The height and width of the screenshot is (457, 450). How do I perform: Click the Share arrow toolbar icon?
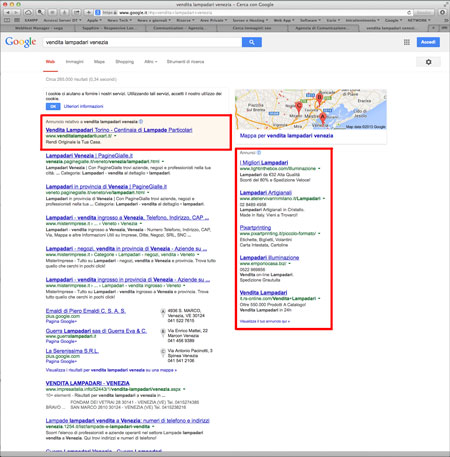pos(77,12)
